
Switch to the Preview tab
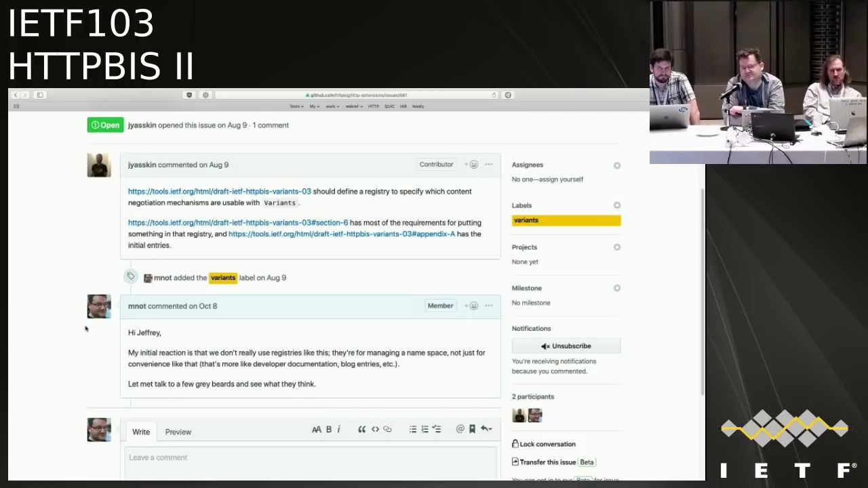pos(178,432)
